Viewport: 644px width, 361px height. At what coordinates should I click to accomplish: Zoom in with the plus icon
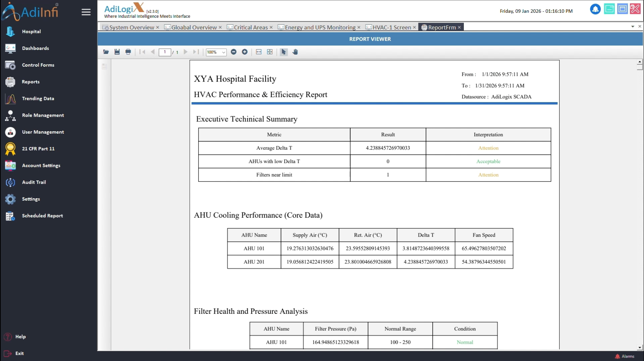245,52
